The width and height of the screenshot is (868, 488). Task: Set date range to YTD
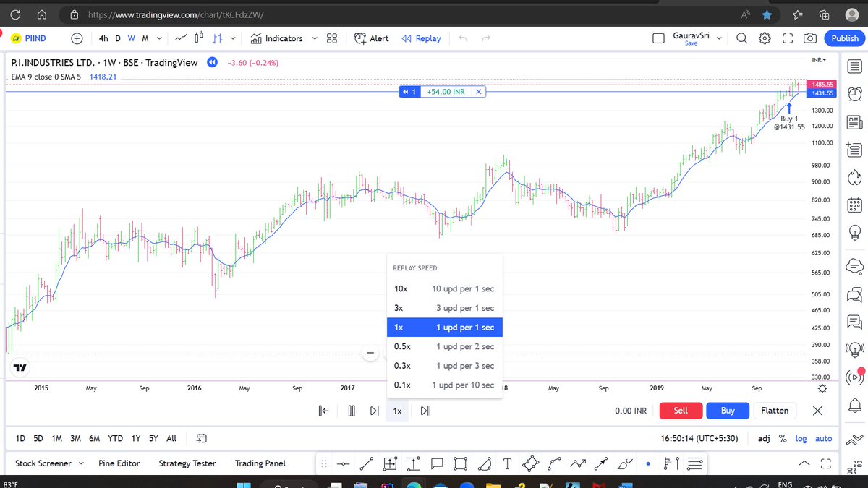(115, 438)
